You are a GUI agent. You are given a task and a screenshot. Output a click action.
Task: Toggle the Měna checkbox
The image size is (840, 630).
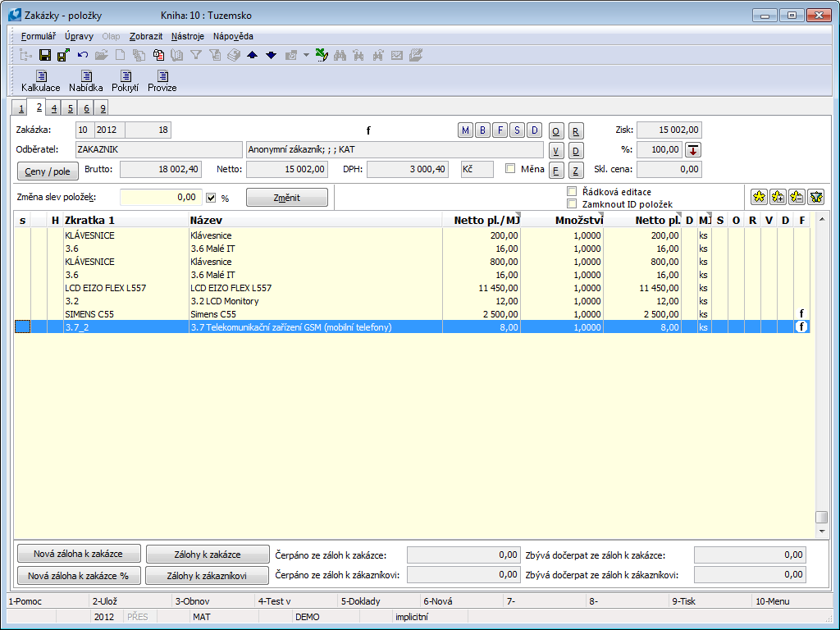[x=510, y=169]
